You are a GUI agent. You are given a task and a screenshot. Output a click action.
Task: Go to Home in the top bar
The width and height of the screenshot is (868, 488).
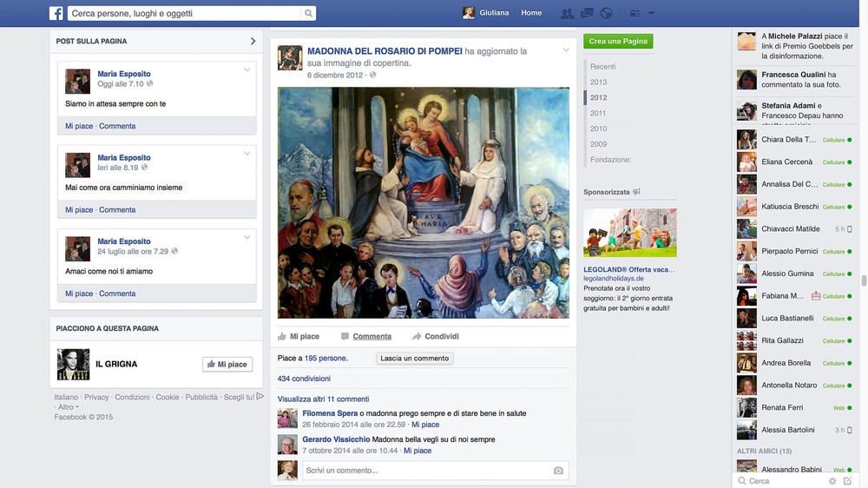pos(531,13)
